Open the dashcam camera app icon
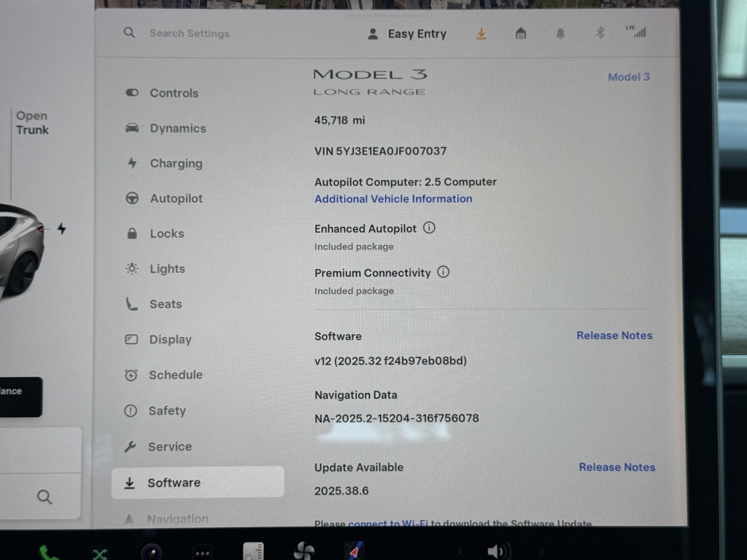This screenshot has width=747, height=560. (x=152, y=552)
